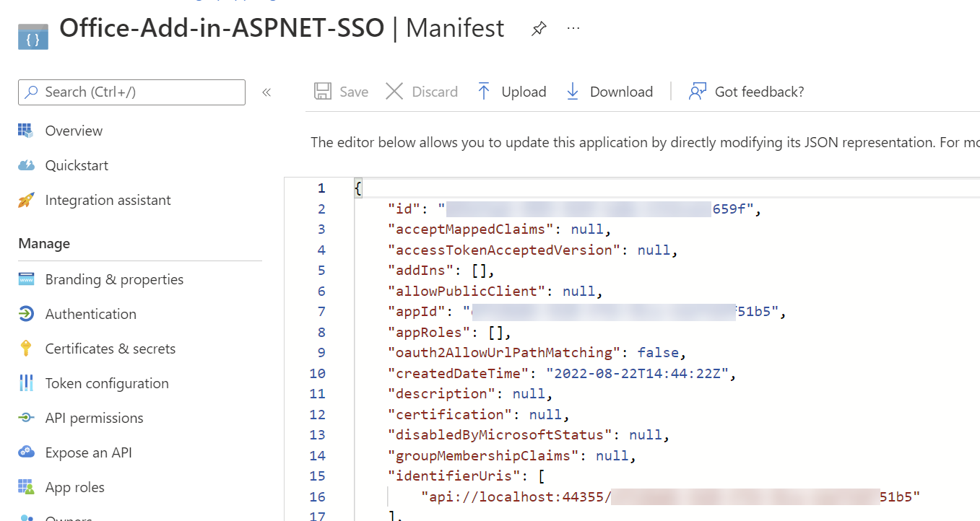Discard changes to the manifest
Viewport: 980px width, 521px height.
click(x=421, y=92)
